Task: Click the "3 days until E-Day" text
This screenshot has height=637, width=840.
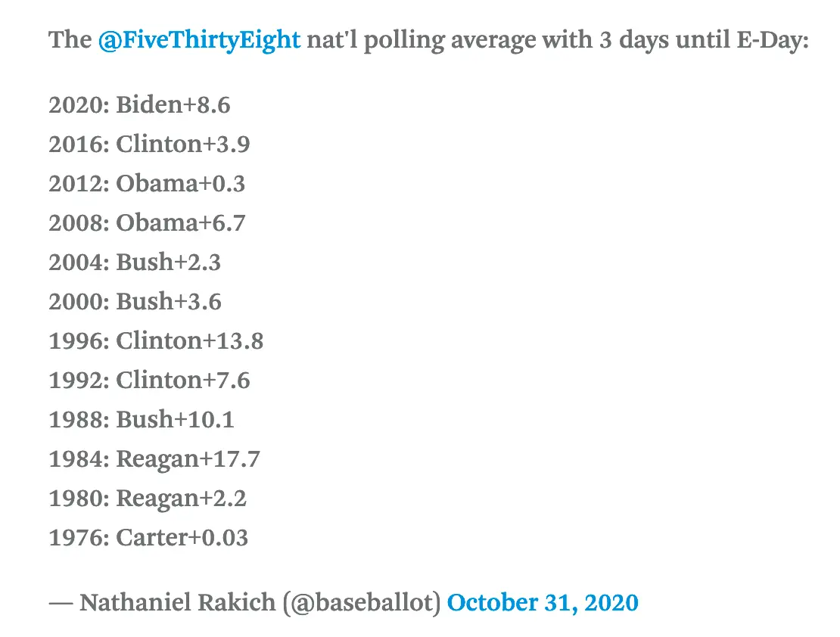Action: (x=704, y=40)
